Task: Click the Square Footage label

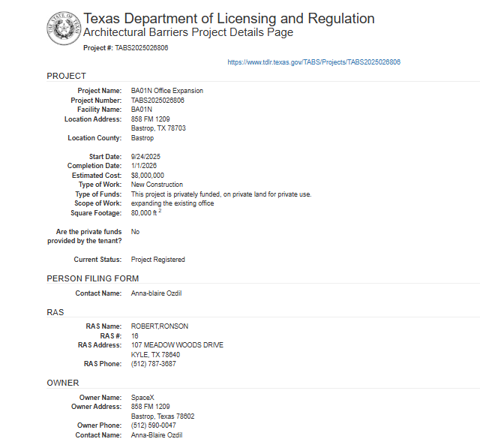Action: coord(96,213)
